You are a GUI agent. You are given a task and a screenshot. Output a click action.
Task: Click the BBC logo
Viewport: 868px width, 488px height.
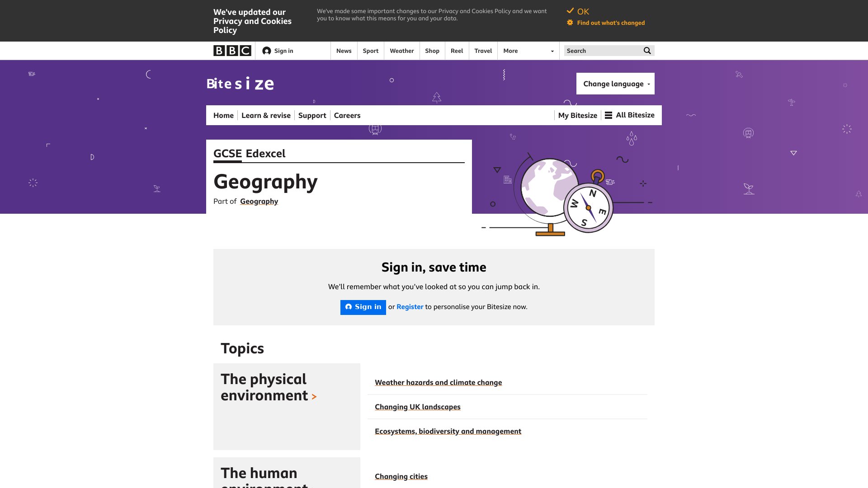point(232,51)
